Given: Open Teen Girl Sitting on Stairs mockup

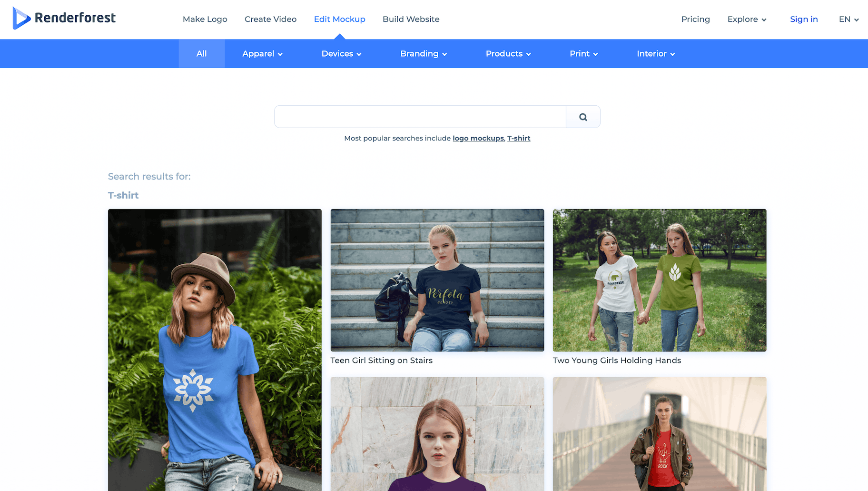Looking at the screenshot, I should (437, 281).
